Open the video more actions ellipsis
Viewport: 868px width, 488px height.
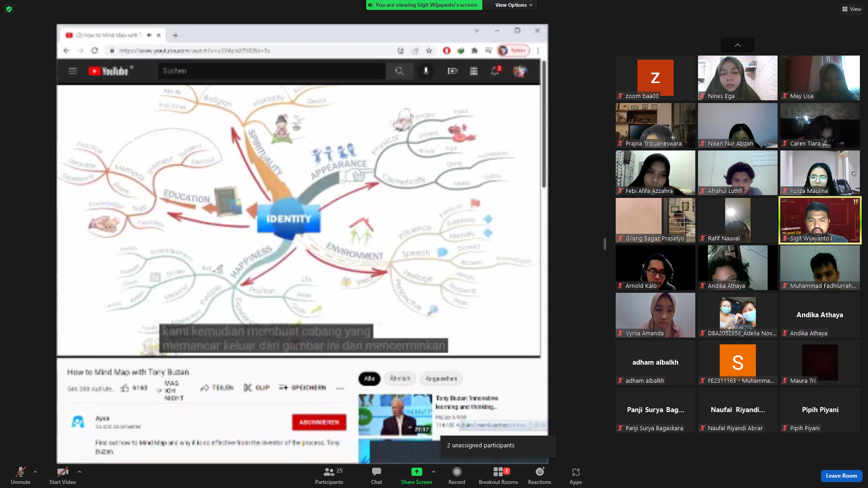pos(340,388)
